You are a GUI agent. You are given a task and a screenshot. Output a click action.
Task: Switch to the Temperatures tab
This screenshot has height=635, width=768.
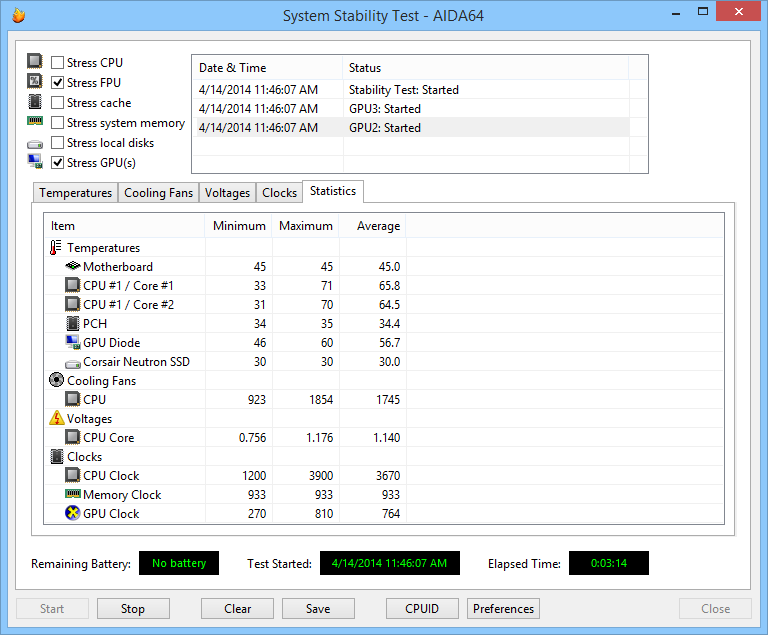[x=75, y=193]
